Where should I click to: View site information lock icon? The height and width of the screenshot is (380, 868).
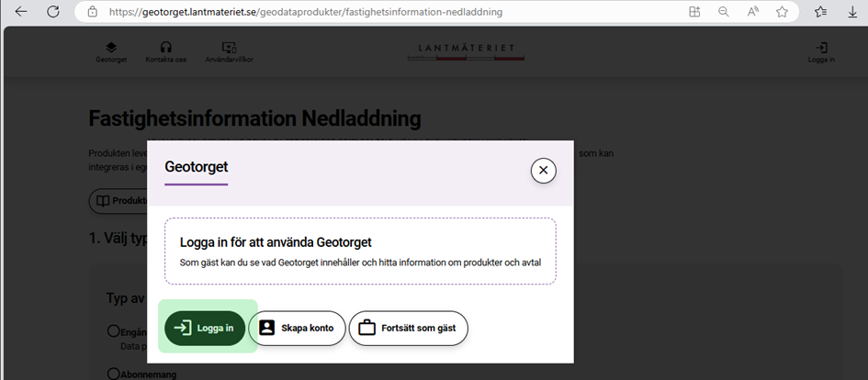click(x=92, y=12)
